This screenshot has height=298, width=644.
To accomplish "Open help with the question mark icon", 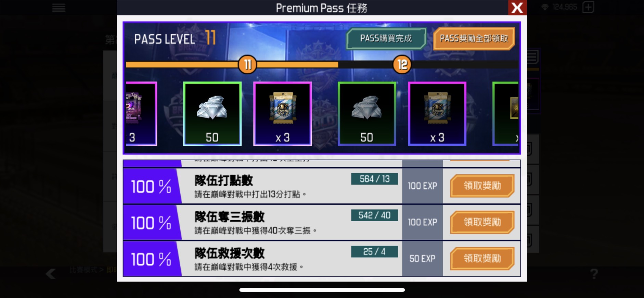I will point(594,273).
